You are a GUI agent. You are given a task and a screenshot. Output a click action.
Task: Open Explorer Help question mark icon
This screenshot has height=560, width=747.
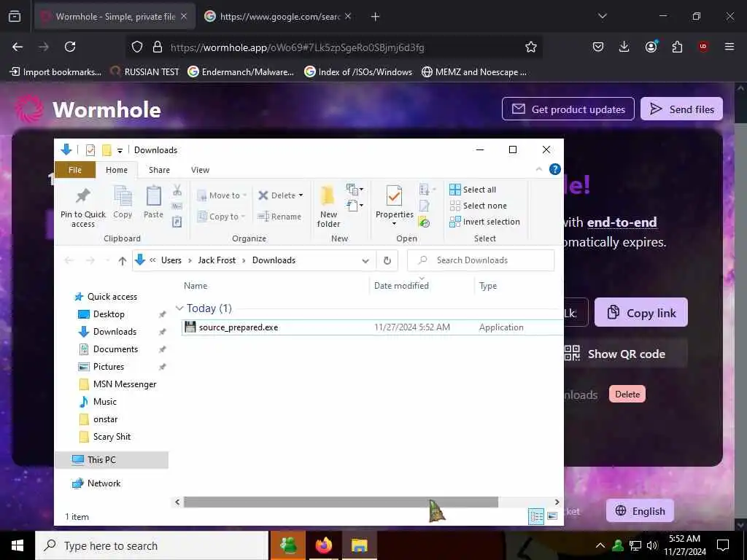[x=554, y=169]
